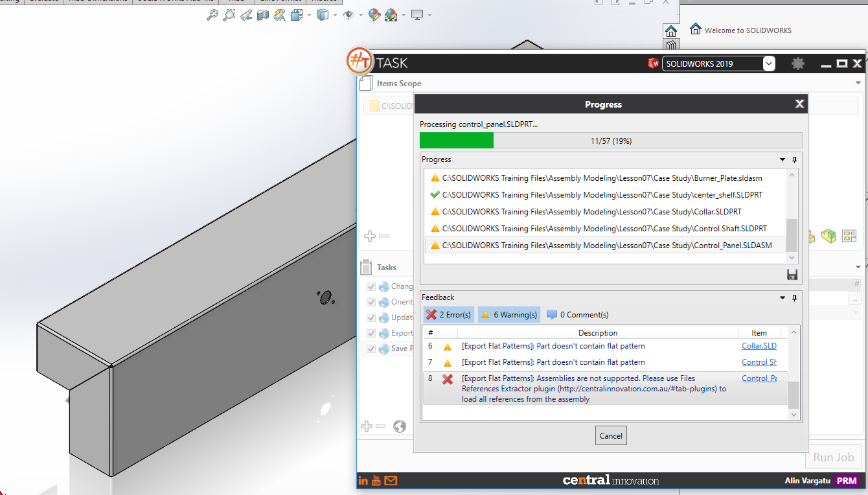
Task: Toggle the first task checkbox 'Chang'
Action: [x=371, y=286]
